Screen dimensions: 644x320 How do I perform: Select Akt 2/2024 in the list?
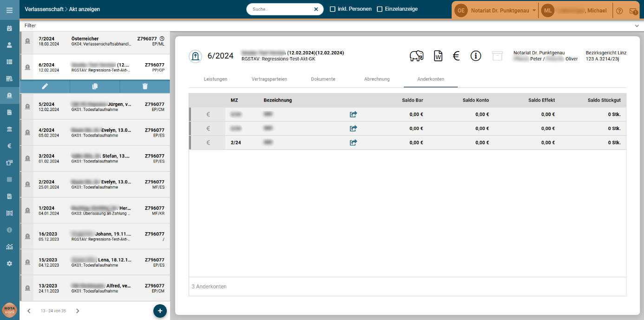[95, 185]
